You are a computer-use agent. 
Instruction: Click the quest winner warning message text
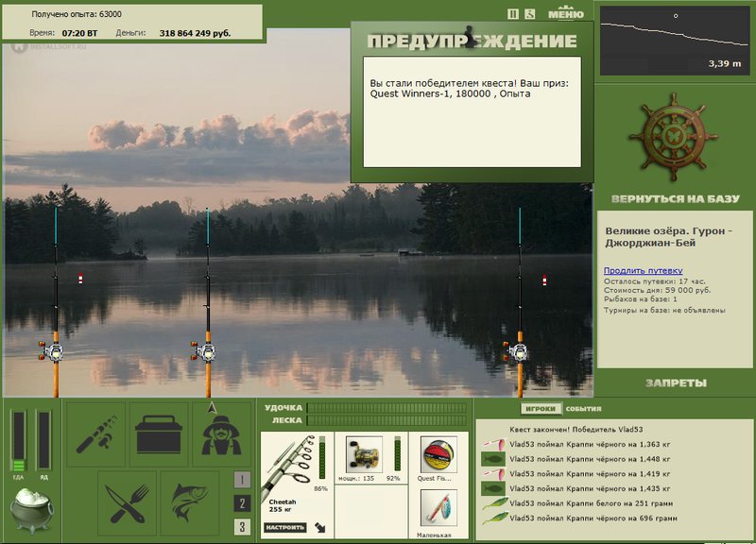(469, 88)
